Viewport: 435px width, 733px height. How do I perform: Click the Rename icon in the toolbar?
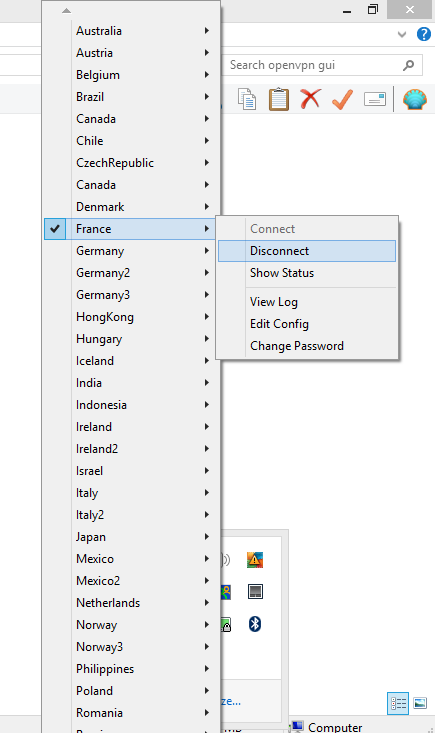tap(375, 99)
